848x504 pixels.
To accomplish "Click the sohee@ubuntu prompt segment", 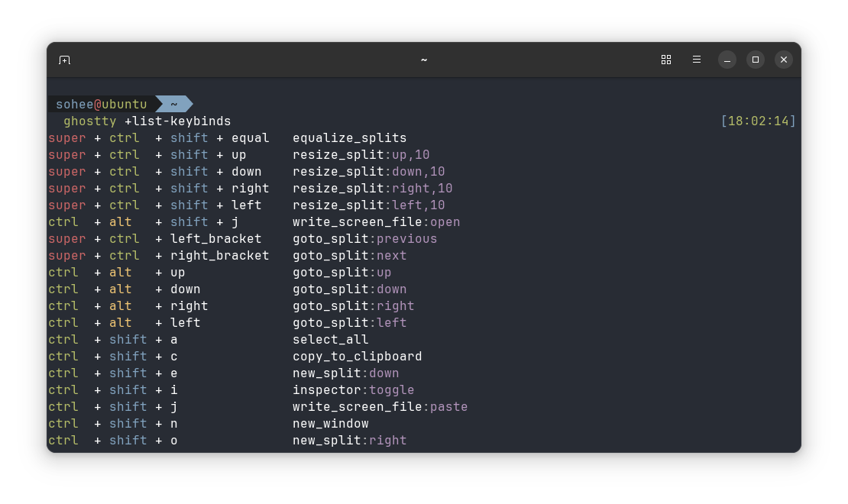I will [100, 104].
